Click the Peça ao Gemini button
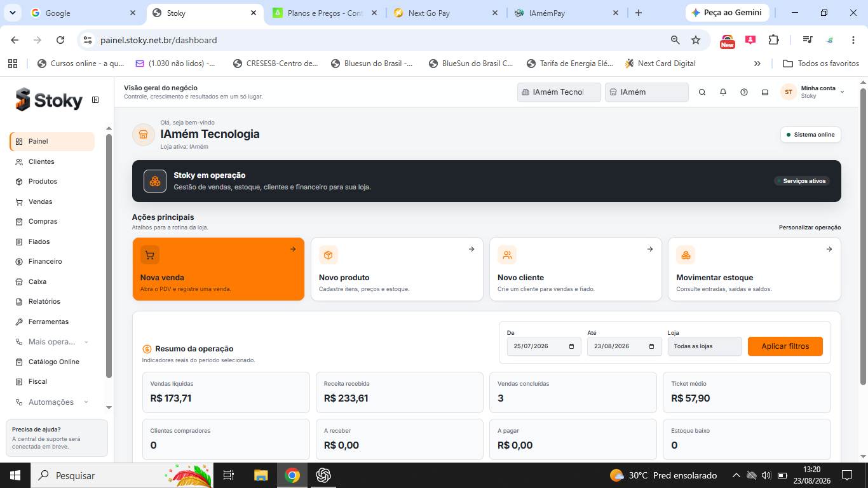The height and width of the screenshot is (488, 868). point(728,13)
